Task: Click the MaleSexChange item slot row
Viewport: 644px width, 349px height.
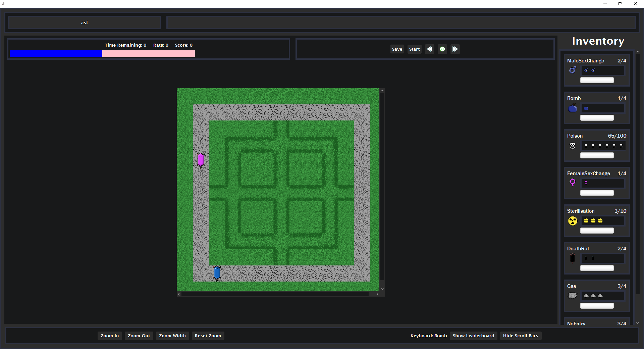Action: (x=603, y=70)
